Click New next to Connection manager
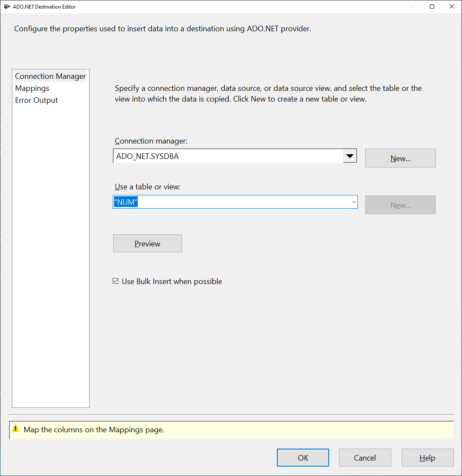The height and width of the screenshot is (476, 462). (400, 158)
